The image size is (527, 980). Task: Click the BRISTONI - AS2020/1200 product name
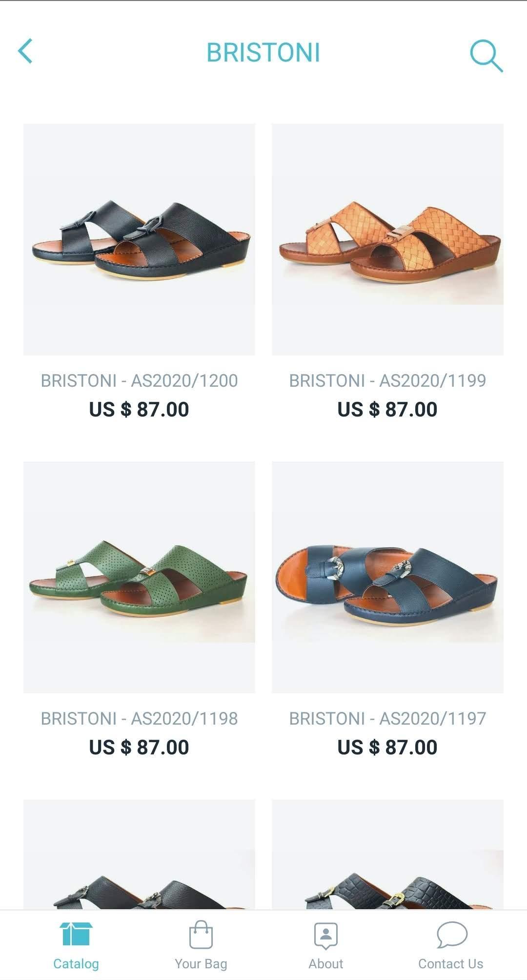coord(139,380)
